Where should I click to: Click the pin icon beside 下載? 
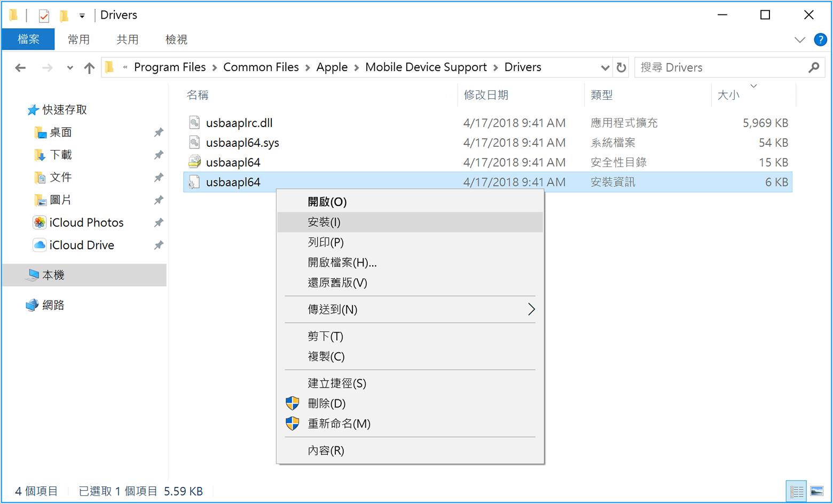click(x=159, y=155)
